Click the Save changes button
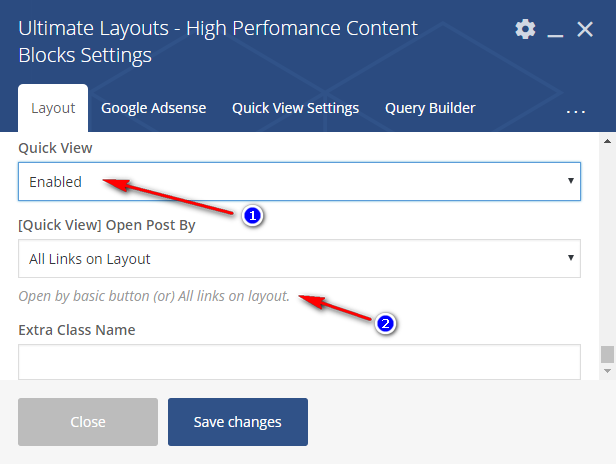This screenshot has width=616, height=464. point(238,421)
